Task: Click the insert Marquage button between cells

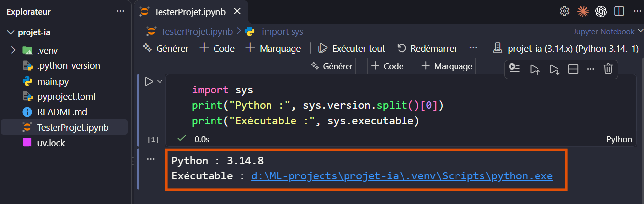Action: (447, 66)
